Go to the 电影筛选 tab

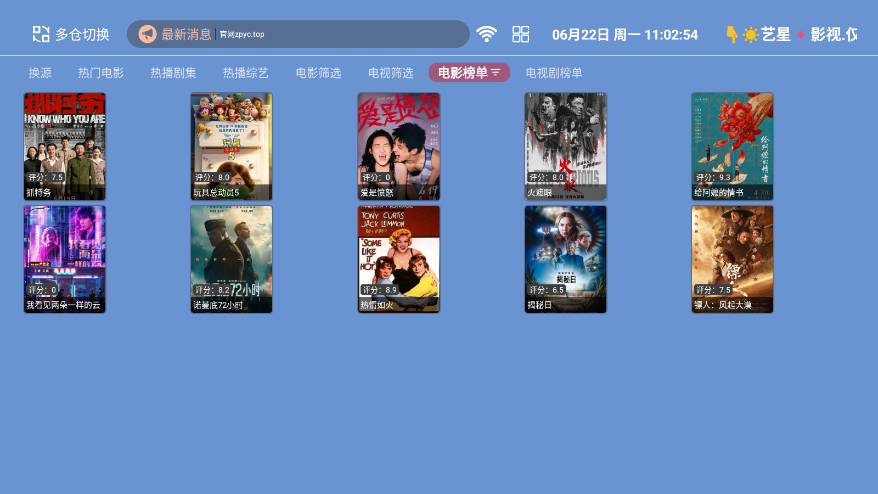[x=319, y=73]
